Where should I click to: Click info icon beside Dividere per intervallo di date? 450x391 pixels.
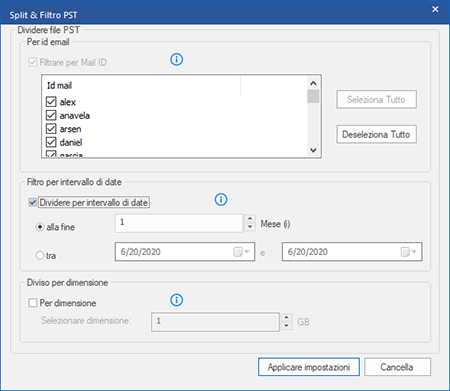pos(221,199)
